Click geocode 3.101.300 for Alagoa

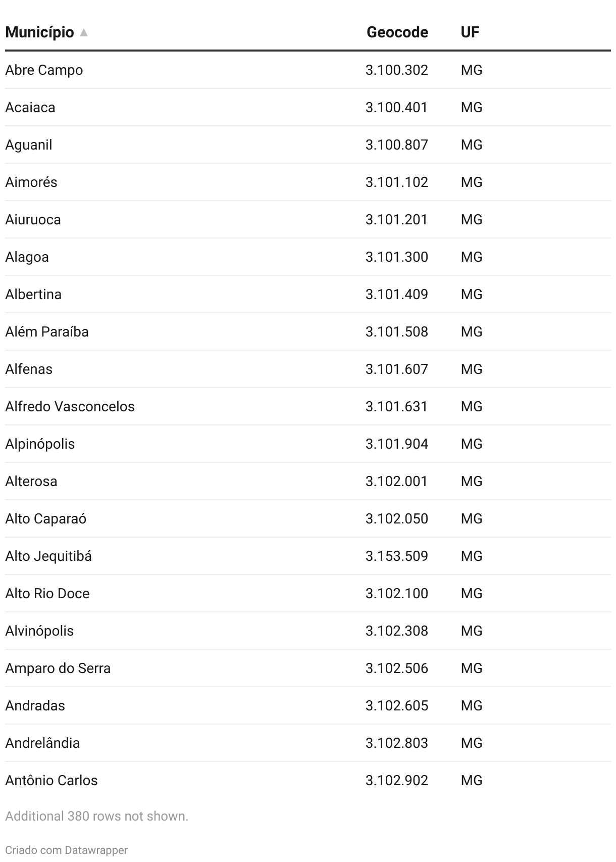click(396, 257)
